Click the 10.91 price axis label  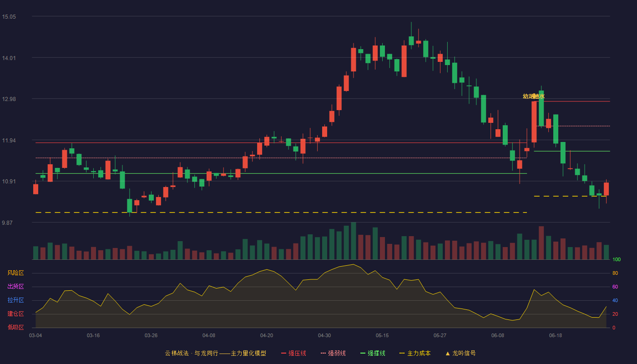click(x=9, y=182)
